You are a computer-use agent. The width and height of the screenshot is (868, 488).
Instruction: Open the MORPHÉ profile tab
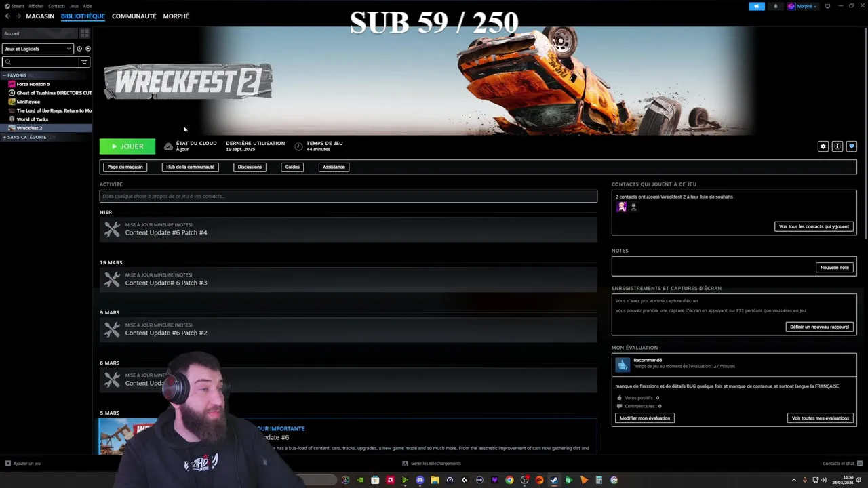176,16
